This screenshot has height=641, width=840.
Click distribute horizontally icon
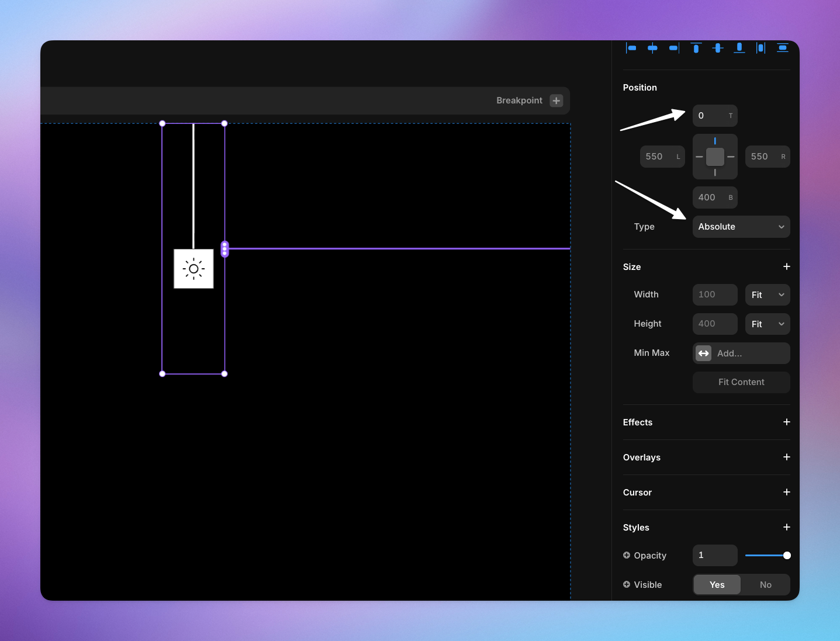(x=761, y=48)
